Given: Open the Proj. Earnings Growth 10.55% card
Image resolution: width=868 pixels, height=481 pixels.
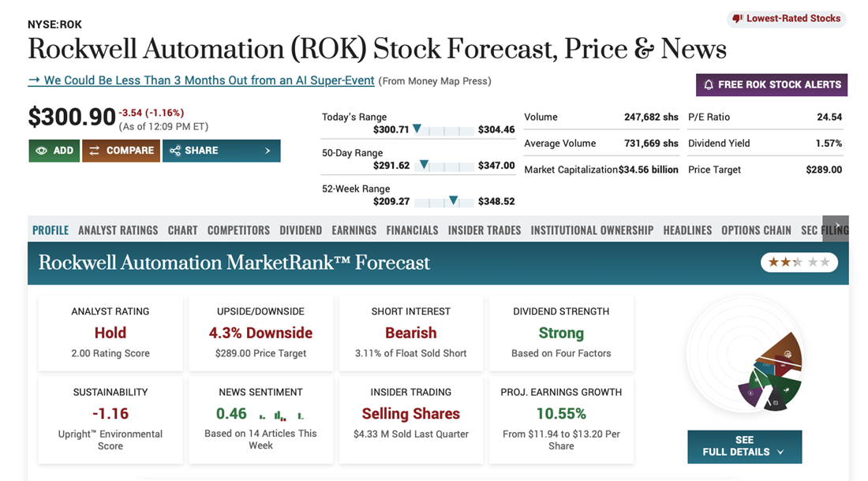Looking at the screenshot, I should (561, 420).
